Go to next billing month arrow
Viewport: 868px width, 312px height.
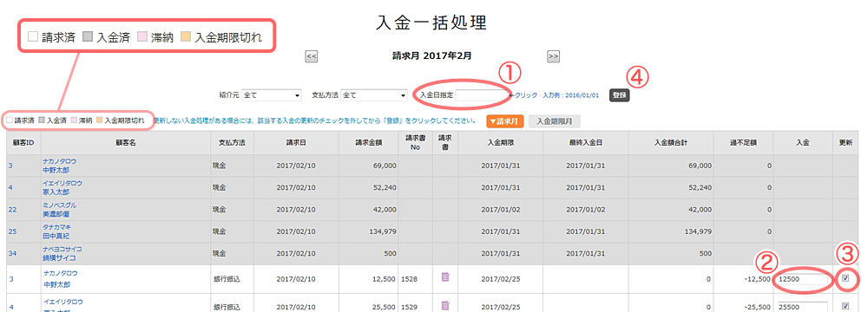click(x=553, y=55)
